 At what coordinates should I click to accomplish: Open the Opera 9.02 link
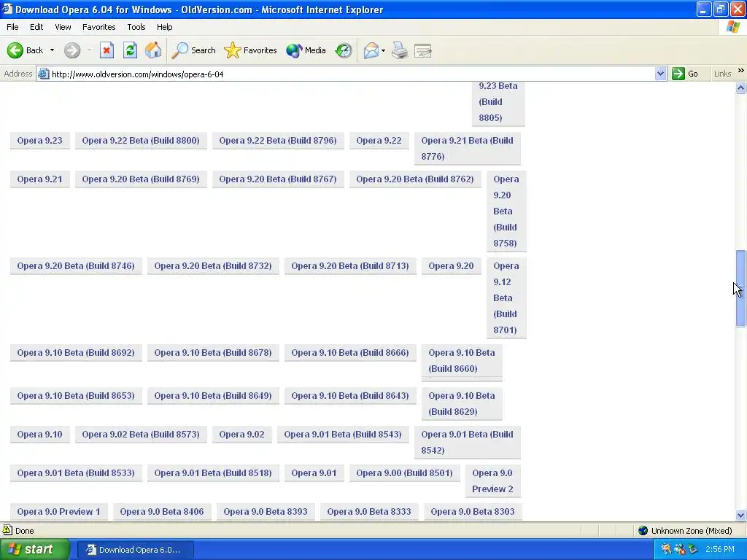point(241,435)
